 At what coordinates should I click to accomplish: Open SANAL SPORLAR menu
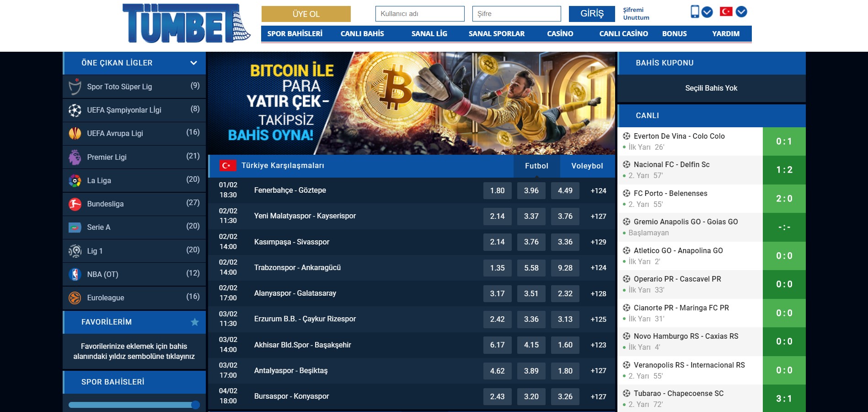point(497,33)
